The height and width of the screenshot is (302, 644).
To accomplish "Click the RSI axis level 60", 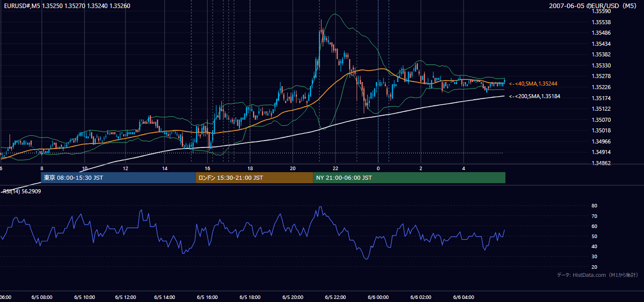I will coord(594,226).
